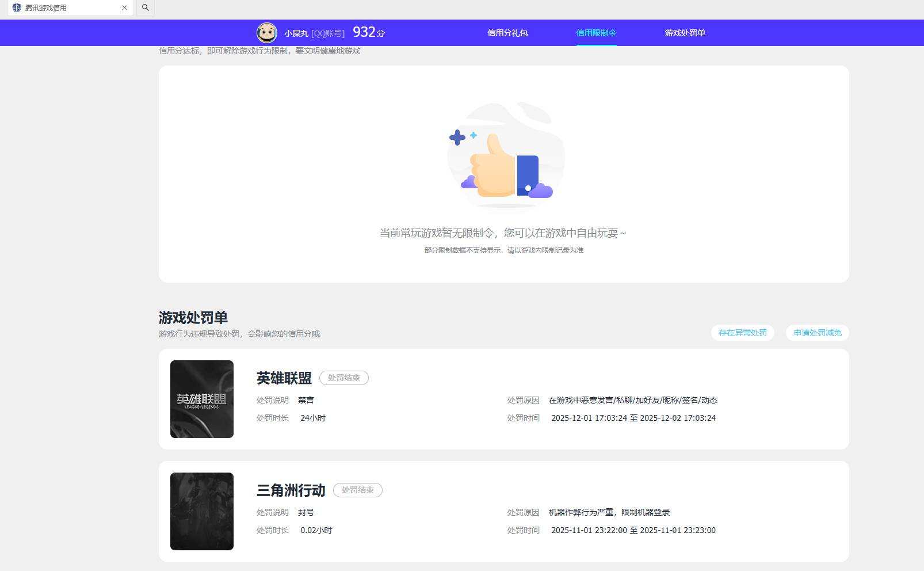The height and width of the screenshot is (571, 924).
Task: Click the 封号 punishment description
Action: (x=306, y=512)
